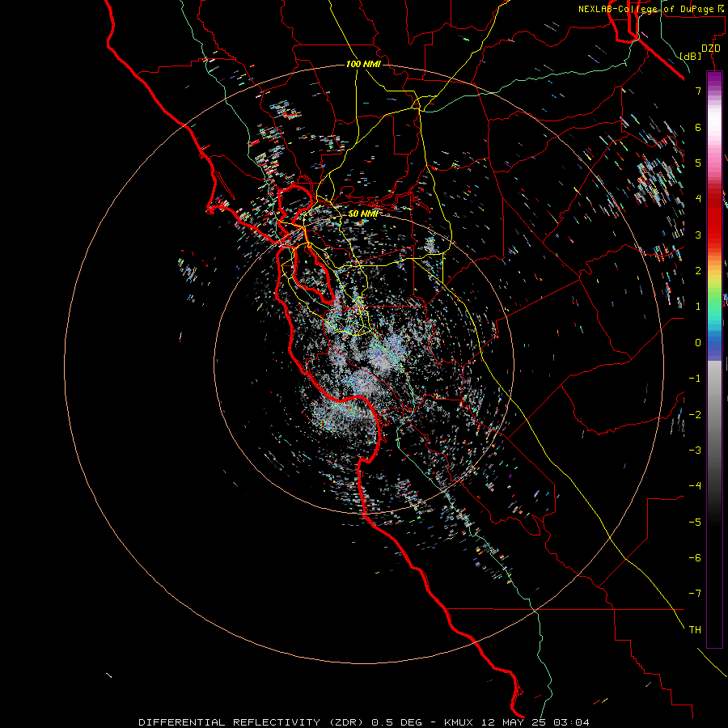Viewport: 728px width, 728px height.
Task: Click the 4 dB scale label
Action: coord(698,199)
